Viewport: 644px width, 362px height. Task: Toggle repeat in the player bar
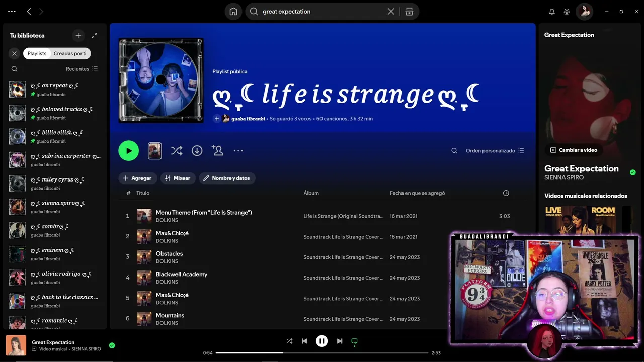354,341
